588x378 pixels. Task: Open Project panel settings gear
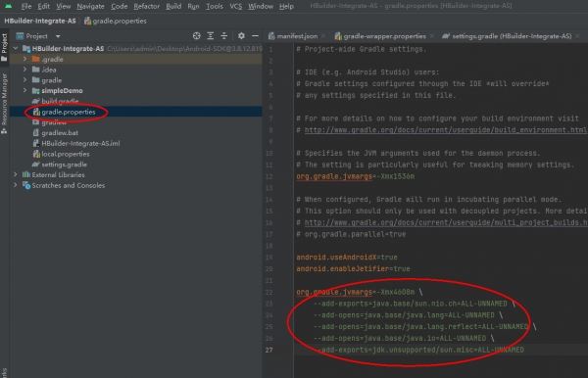tap(241, 36)
